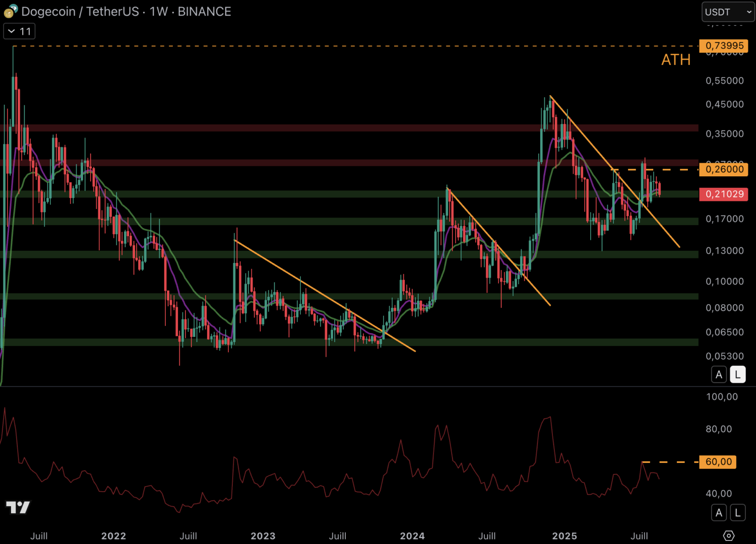Toggle log scale L on RSI pane
The image size is (756, 544).
point(738,513)
